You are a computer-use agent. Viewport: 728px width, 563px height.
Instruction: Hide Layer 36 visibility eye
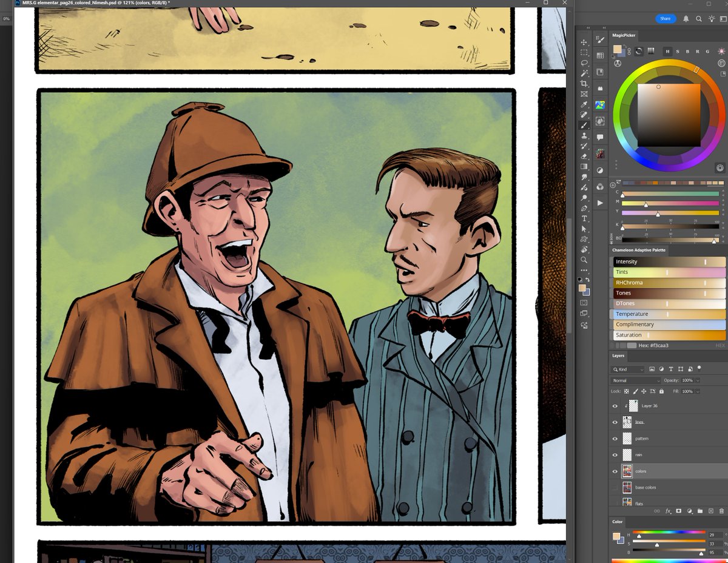pyautogui.click(x=615, y=406)
